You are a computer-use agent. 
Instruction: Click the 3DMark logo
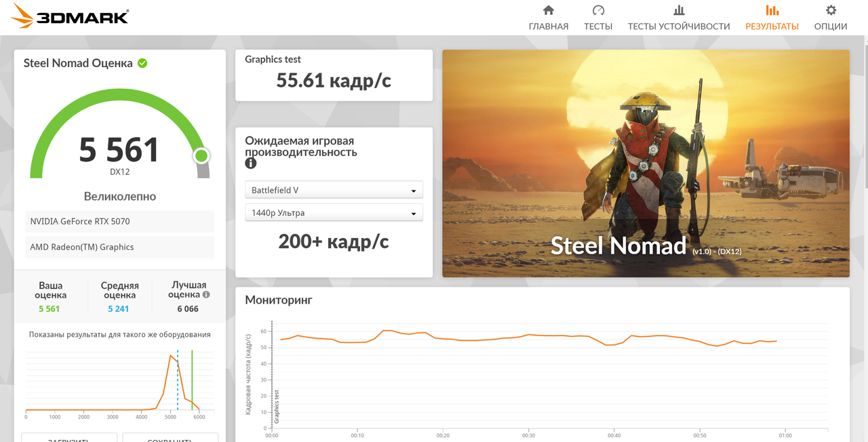70,16
